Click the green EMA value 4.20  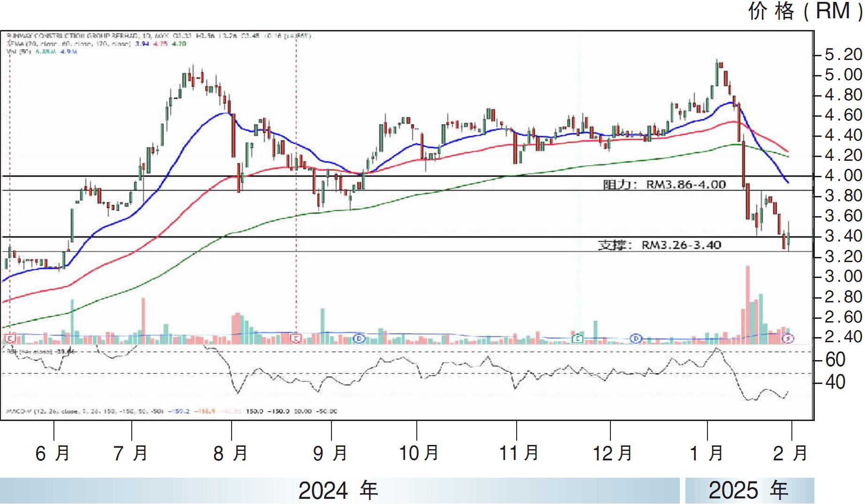[x=179, y=44]
